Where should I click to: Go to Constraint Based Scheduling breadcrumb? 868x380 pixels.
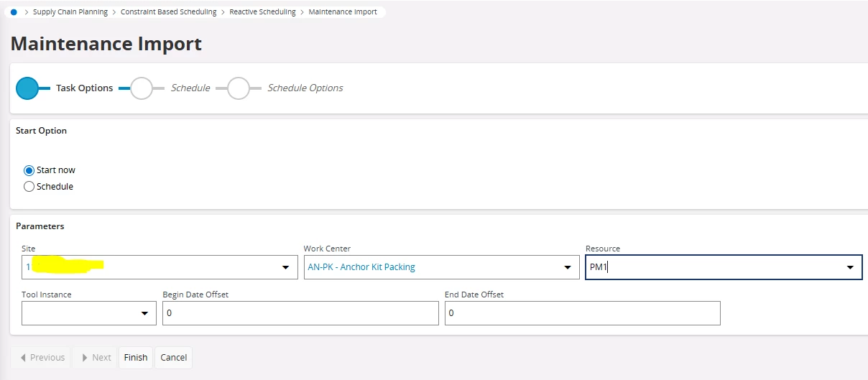pos(168,12)
